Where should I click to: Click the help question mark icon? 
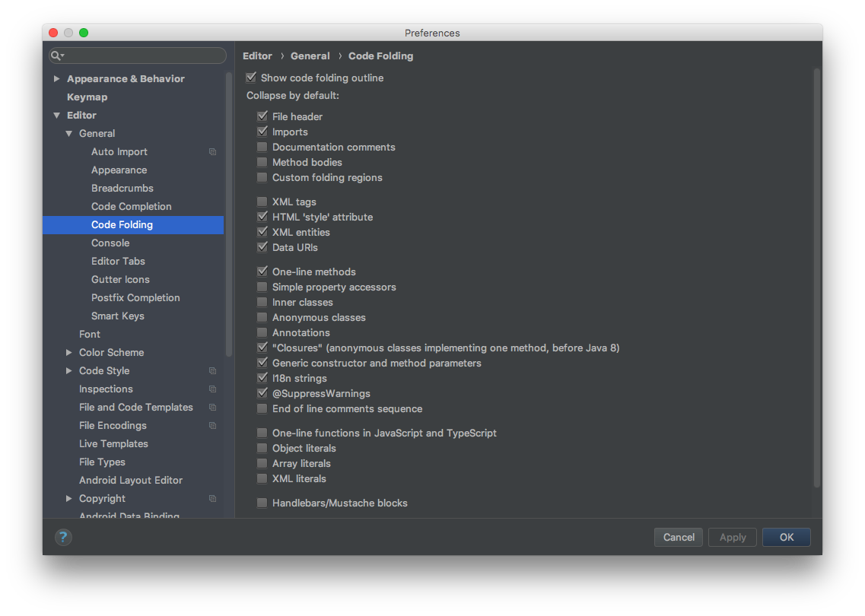pos(63,537)
